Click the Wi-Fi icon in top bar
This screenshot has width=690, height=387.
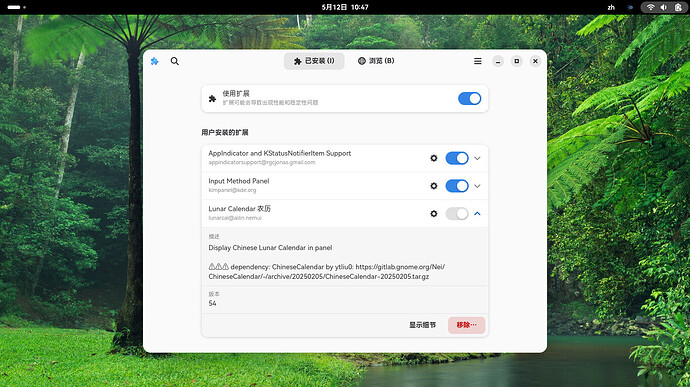coord(650,7)
